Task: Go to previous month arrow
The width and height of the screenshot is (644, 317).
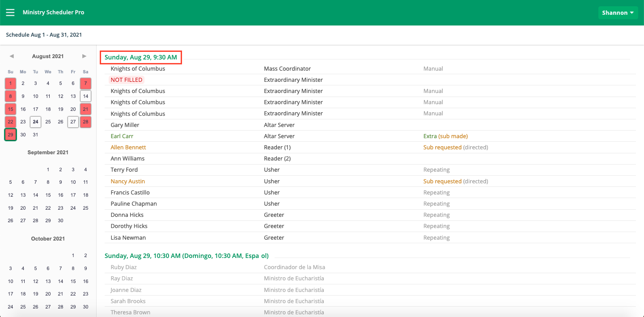Action: coord(12,56)
